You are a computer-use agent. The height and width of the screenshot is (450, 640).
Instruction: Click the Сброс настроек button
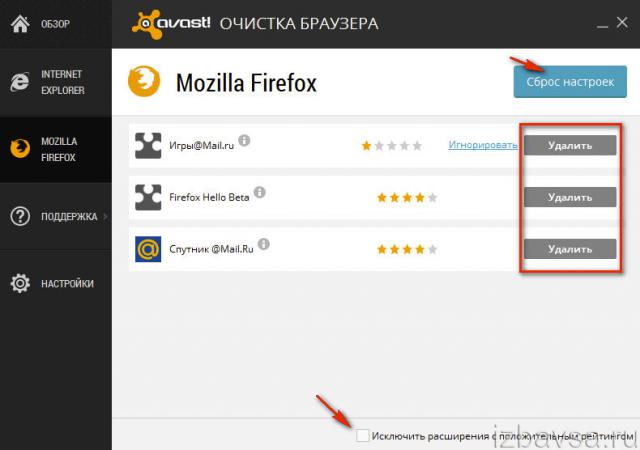click(x=570, y=82)
